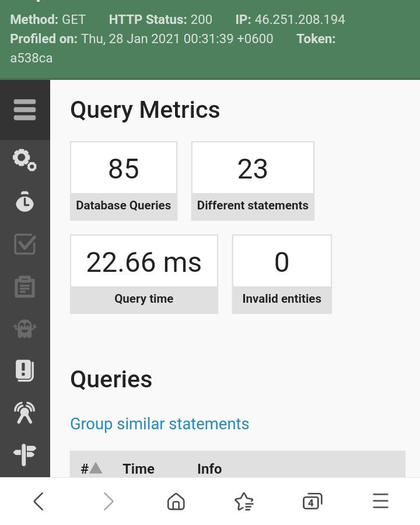This screenshot has height=525, width=420.
Task: Go forward in the browser
Action: coord(108,501)
